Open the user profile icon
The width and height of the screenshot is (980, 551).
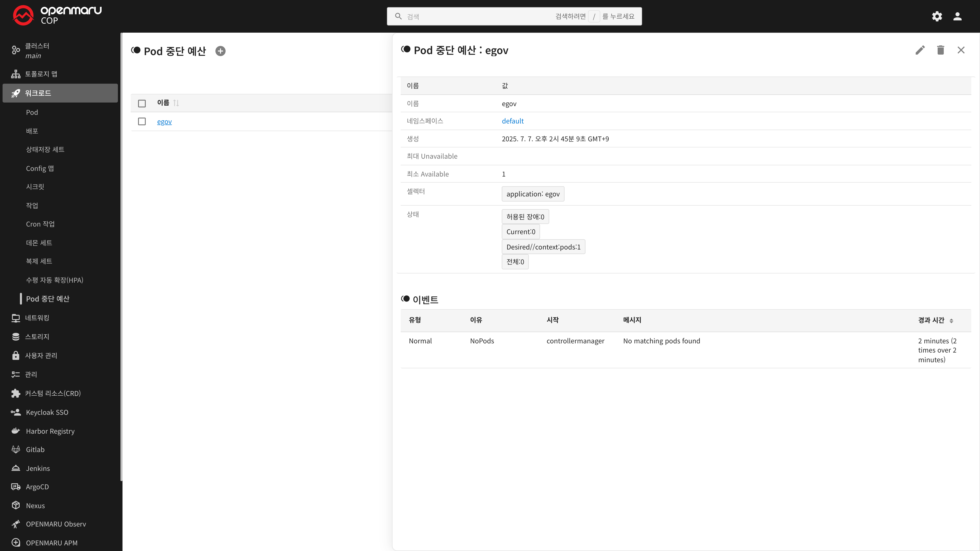(957, 16)
